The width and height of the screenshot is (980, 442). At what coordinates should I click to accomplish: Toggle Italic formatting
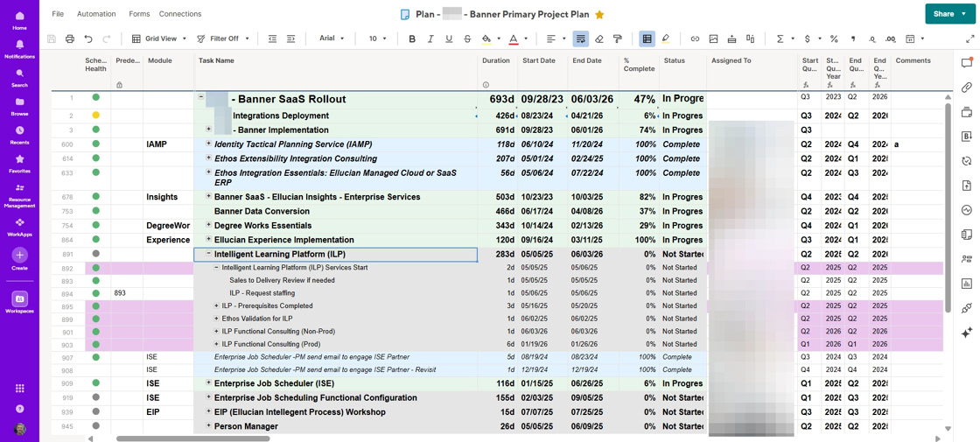[430, 39]
